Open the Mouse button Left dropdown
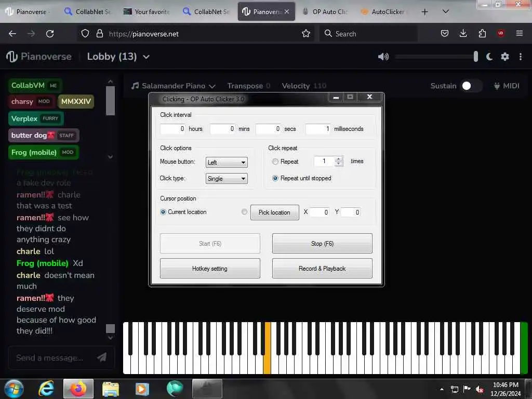Viewport: 532px width, 399px height. (227, 162)
